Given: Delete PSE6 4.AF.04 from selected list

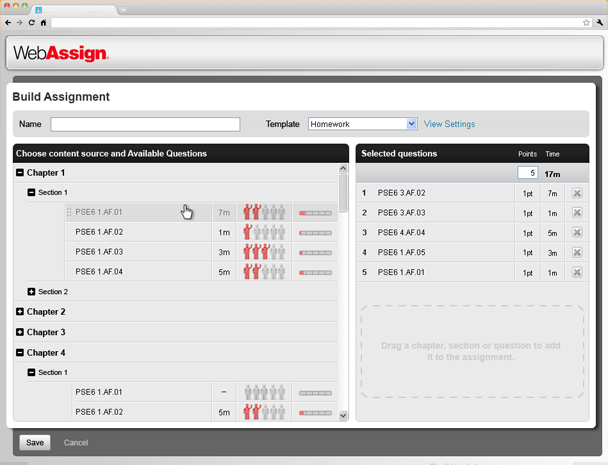Looking at the screenshot, I should coord(577,233).
